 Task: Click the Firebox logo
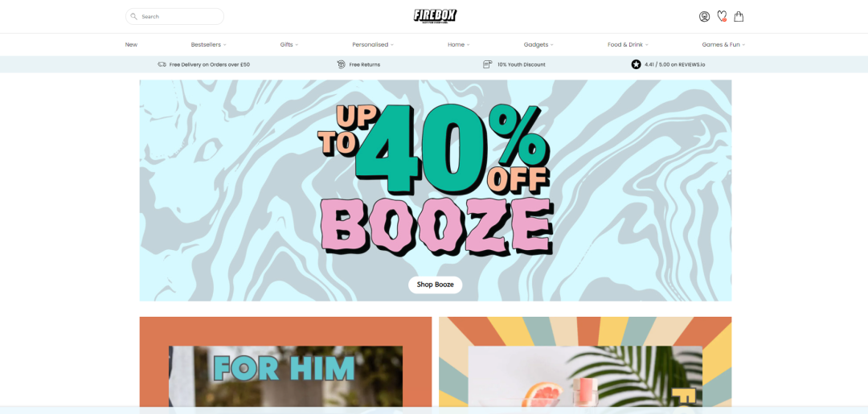pyautogui.click(x=435, y=16)
